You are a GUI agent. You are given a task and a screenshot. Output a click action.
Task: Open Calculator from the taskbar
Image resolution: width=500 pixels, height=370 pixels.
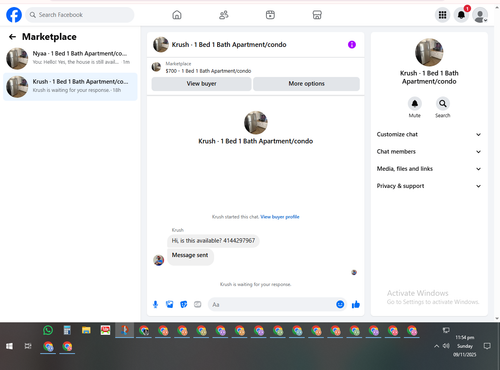(67, 330)
